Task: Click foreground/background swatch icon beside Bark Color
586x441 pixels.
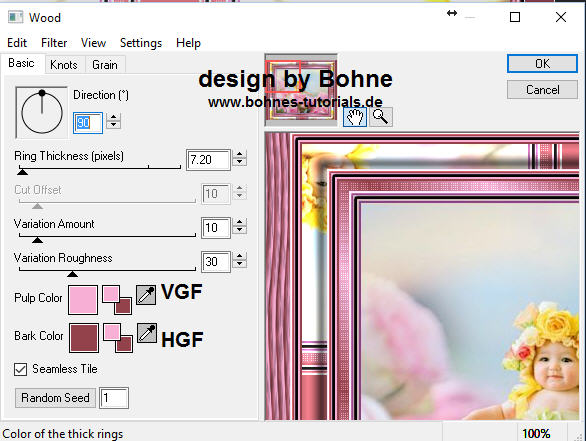Action: click(118, 338)
